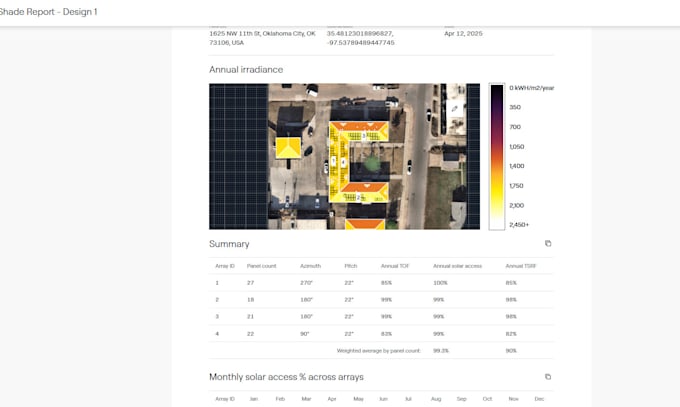Click the 'Annual TOF' column header
This screenshot has height=407, width=680.
[x=395, y=266]
